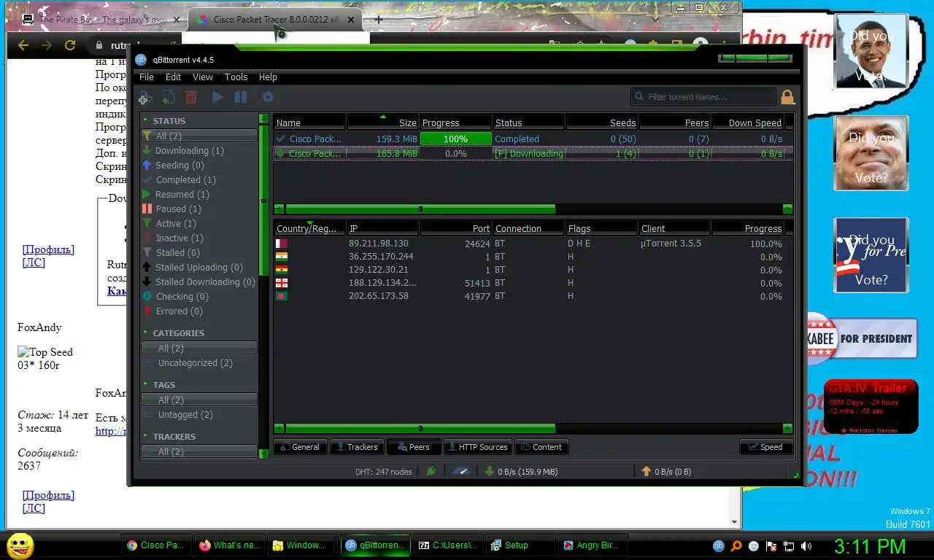Image resolution: width=934 pixels, height=560 pixels.
Task: Show the Speed graph tab
Action: (766, 447)
